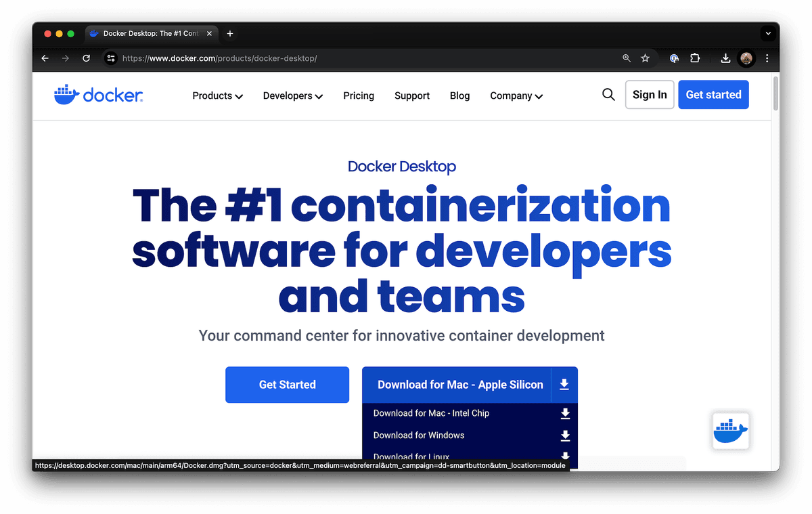Select the Docker Desktop browser tab

150,33
